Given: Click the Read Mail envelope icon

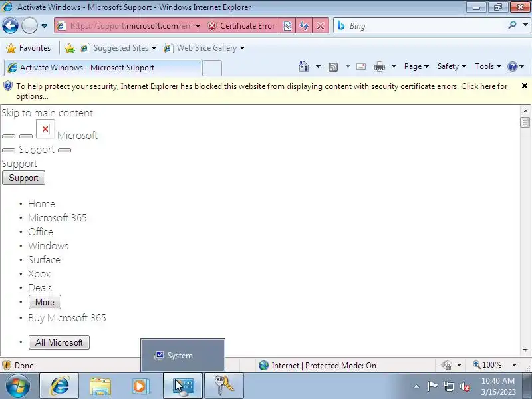Looking at the screenshot, I should click(361, 66).
